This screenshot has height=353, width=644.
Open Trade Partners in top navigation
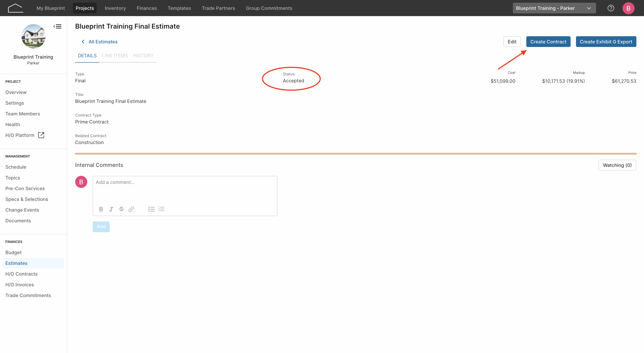click(218, 8)
